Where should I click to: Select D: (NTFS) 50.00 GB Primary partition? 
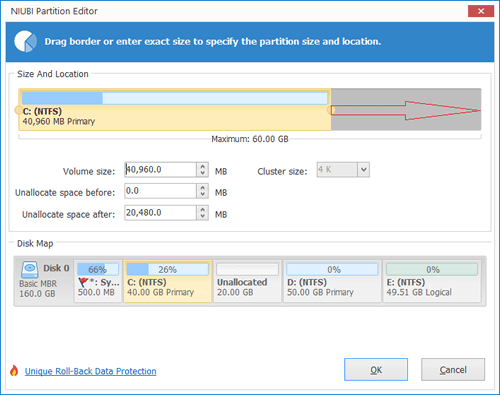tap(332, 281)
